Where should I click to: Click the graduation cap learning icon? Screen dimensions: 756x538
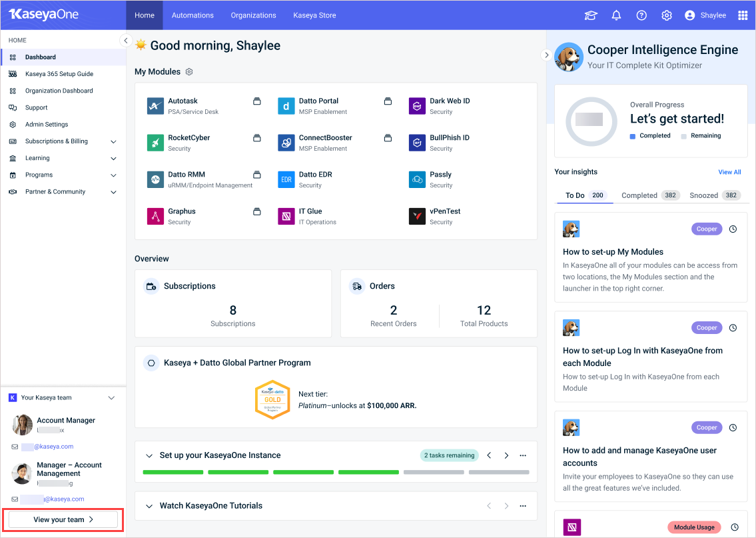coord(591,15)
